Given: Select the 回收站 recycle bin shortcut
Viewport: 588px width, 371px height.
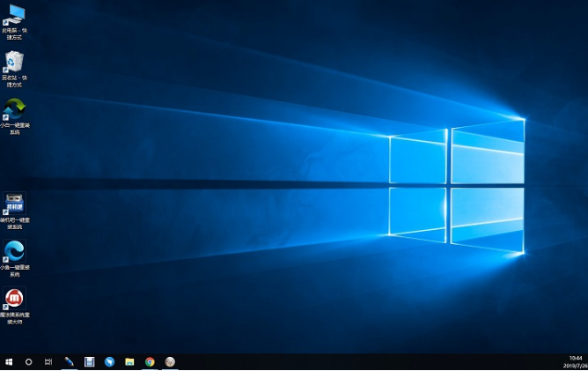Looking at the screenshot, I should [x=15, y=62].
